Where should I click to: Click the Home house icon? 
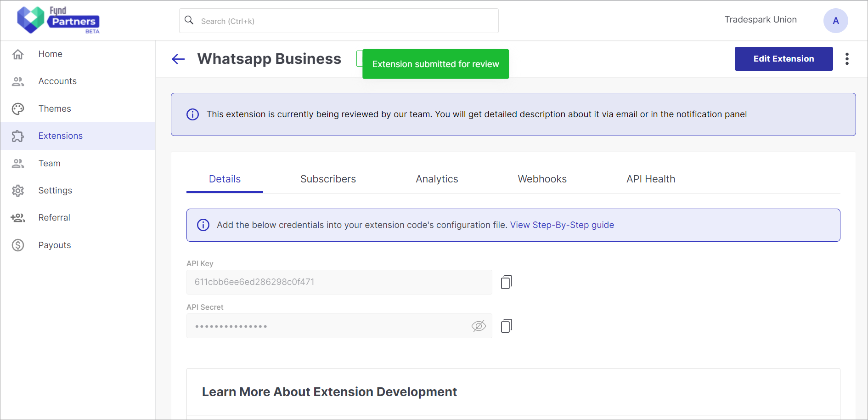(18, 54)
